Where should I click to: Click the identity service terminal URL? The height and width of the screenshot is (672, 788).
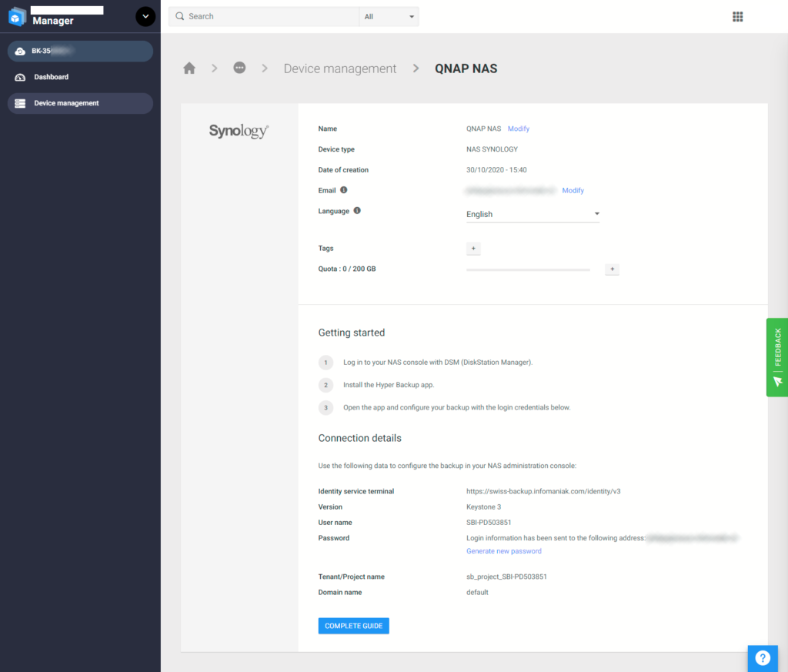543,491
